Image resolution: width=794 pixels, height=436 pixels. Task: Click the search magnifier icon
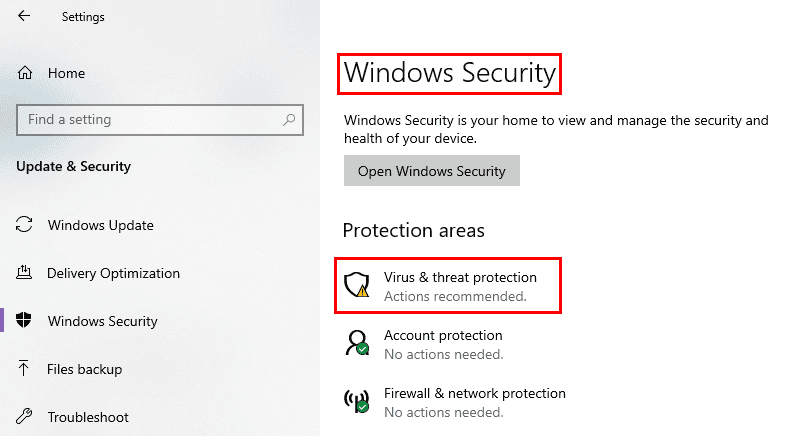(x=289, y=120)
